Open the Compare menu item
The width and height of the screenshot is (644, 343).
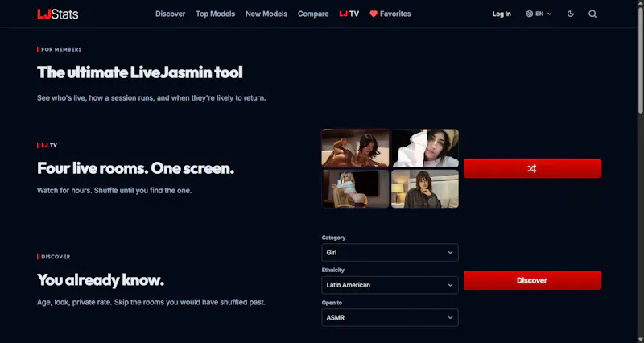[x=313, y=14]
